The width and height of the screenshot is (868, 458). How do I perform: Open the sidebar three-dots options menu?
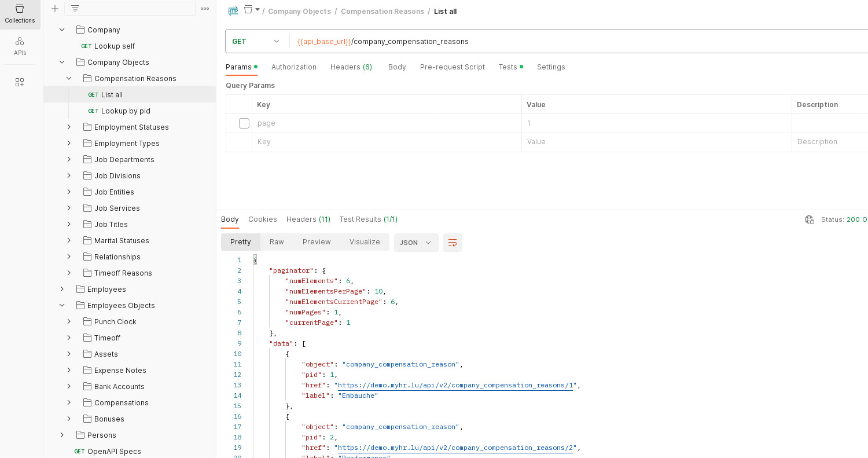205,9
